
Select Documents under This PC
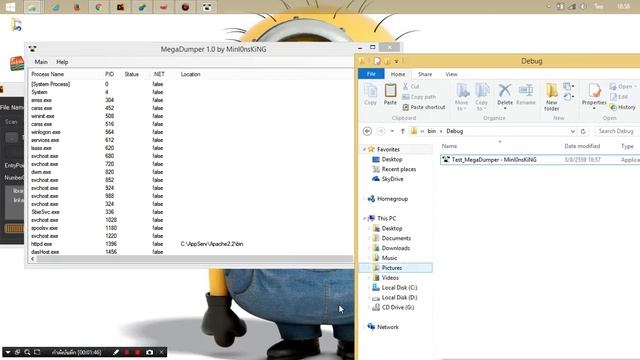tap(396, 238)
